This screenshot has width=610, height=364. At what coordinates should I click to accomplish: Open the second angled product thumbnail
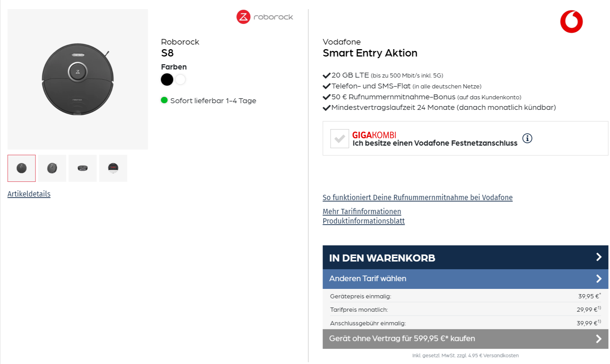52,168
